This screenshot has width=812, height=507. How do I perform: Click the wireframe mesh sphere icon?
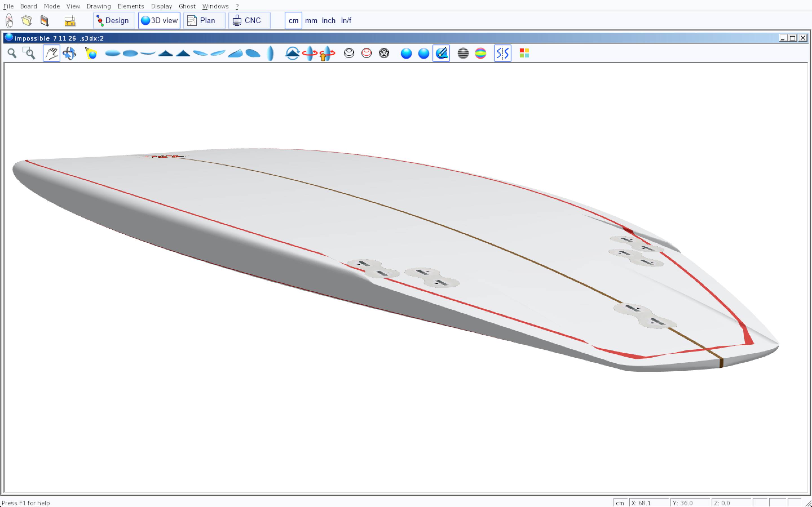(384, 53)
